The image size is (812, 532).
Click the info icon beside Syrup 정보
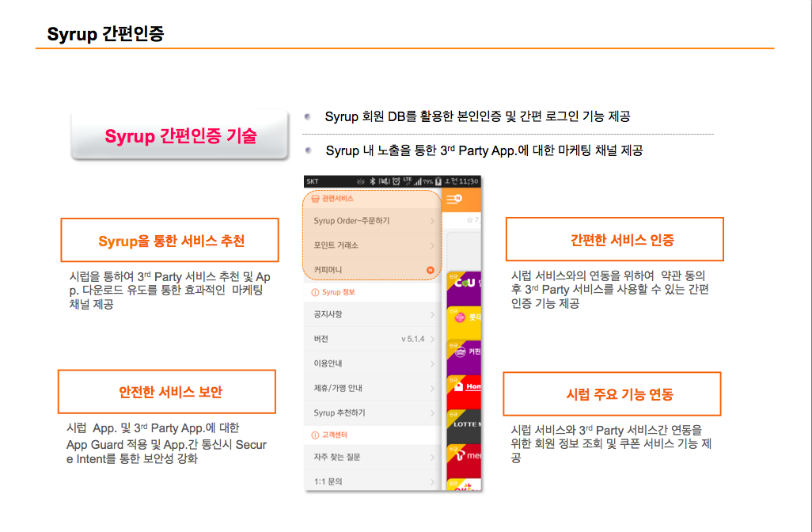(x=315, y=292)
